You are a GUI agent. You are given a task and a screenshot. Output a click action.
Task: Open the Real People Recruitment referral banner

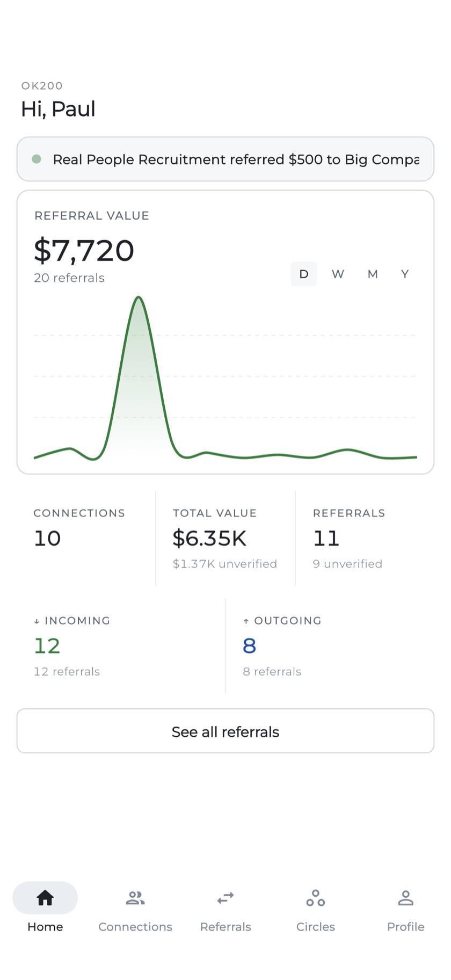[x=225, y=159]
